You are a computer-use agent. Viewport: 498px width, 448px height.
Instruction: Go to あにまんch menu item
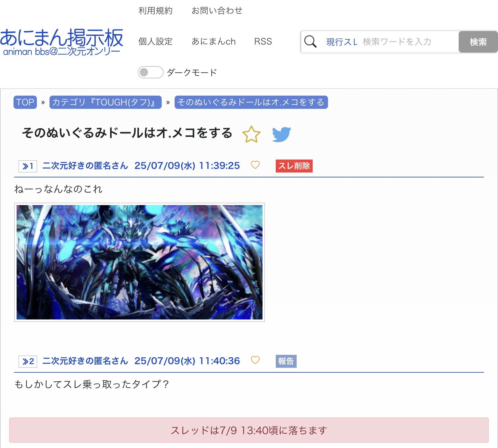click(x=214, y=42)
